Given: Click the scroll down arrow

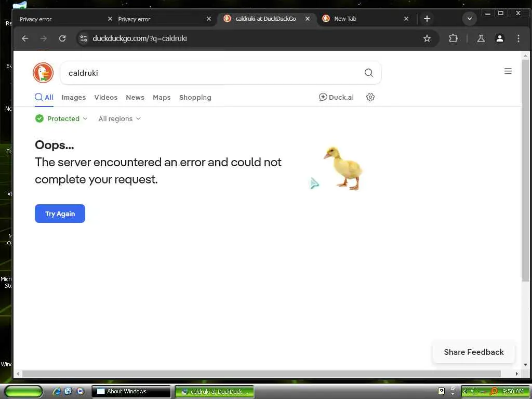Looking at the screenshot, I should 525,365.
